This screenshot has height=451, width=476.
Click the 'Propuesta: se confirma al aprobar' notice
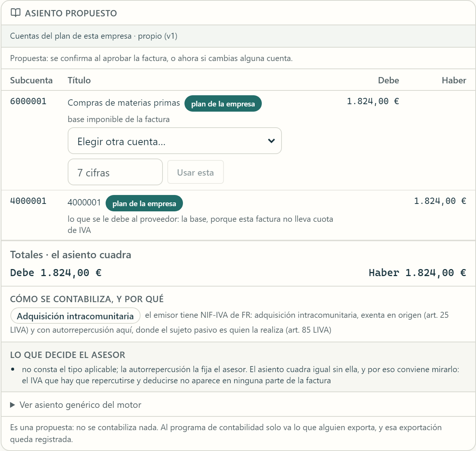[x=151, y=58]
